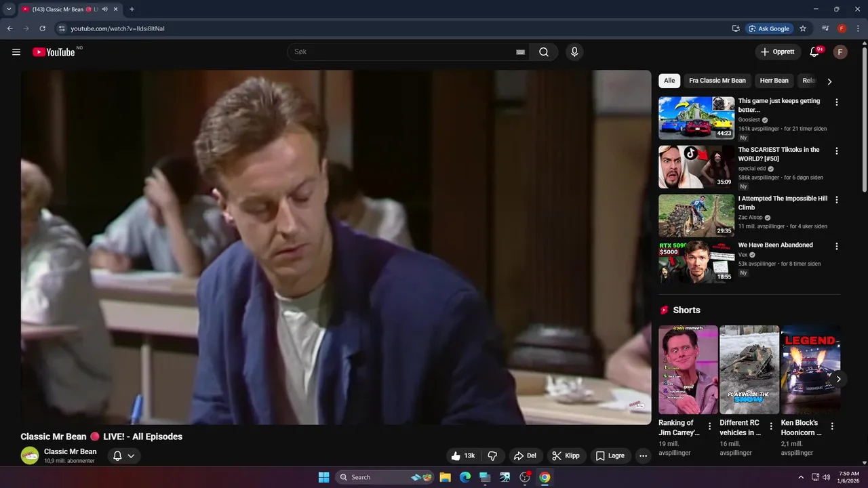This screenshot has height=488, width=868.
Task: Dislike the video with thumbs down
Action: pyautogui.click(x=493, y=456)
